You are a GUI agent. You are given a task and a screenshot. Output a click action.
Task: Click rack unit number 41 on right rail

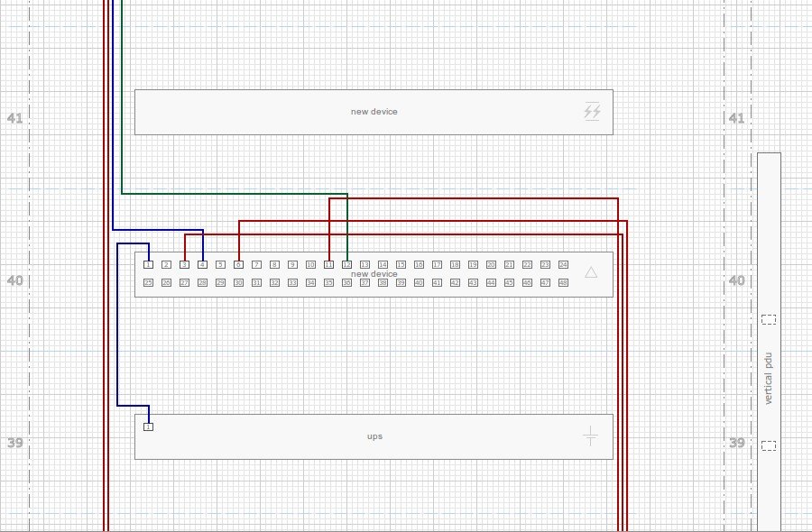click(736, 118)
